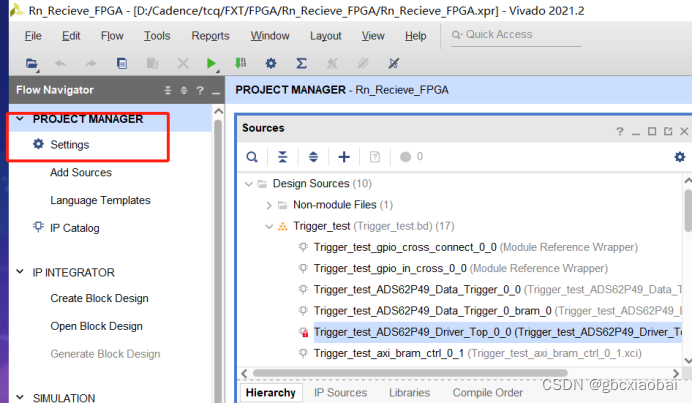Screen dimensions: 692x403
Task: Search in the Sources panel
Action: coord(252,157)
